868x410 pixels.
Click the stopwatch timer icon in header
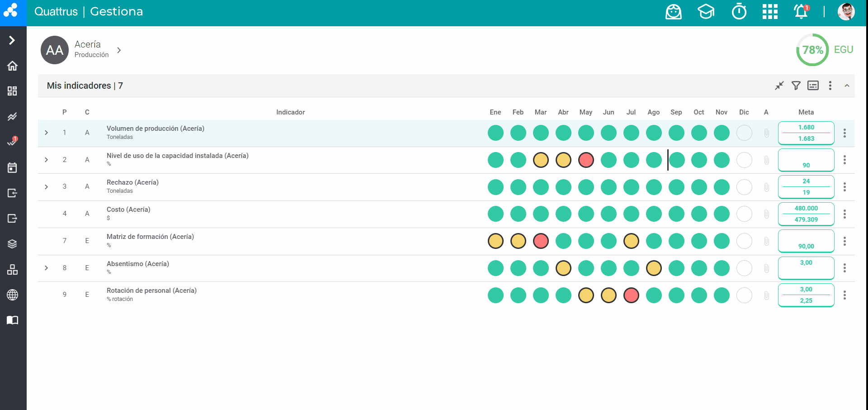click(x=739, y=12)
